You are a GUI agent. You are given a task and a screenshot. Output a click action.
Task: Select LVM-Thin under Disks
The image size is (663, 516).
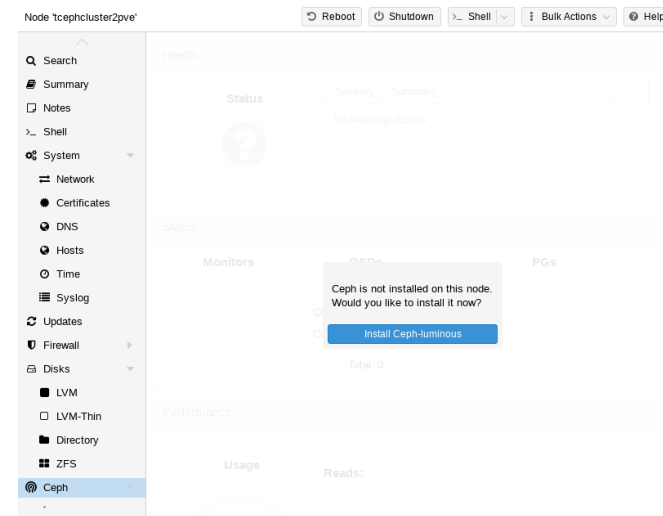tap(82, 416)
